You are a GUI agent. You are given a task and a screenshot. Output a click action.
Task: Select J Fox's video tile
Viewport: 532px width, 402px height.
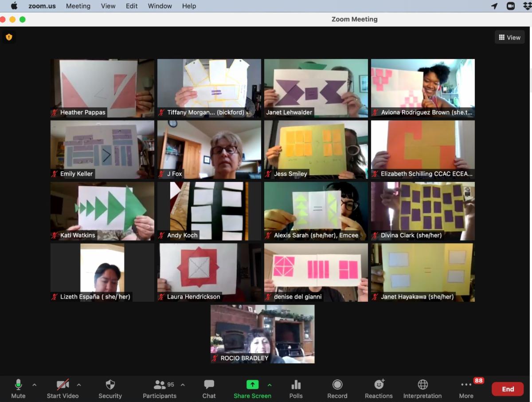(209, 150)
